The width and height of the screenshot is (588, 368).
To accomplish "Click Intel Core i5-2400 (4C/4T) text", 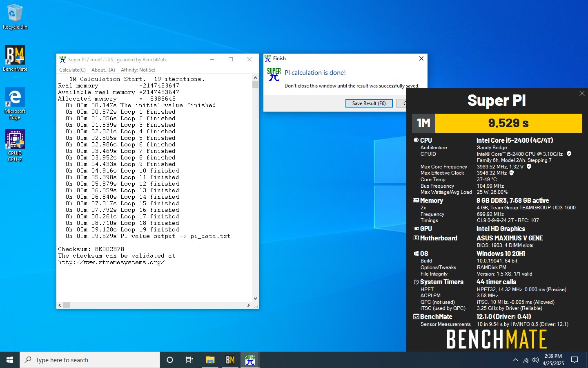I will [x=514, y=140].
